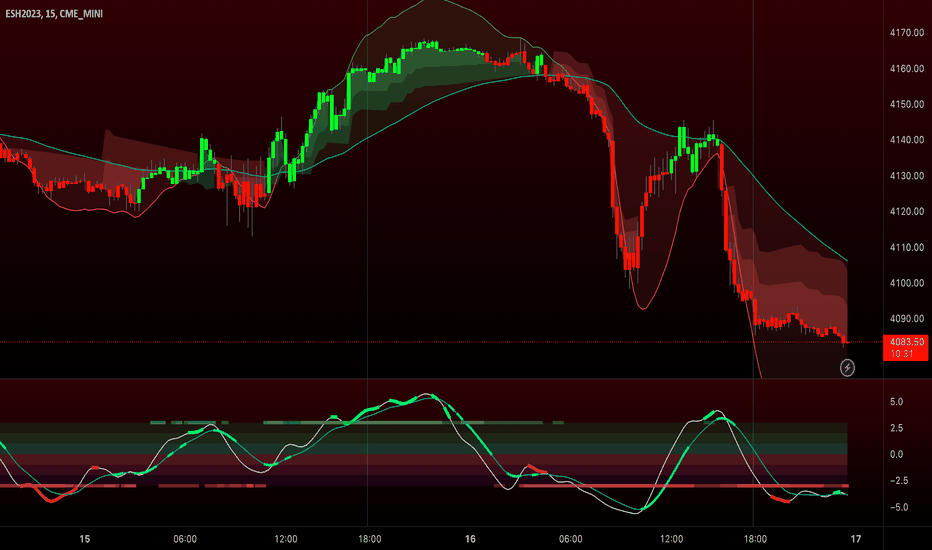
Task: Click the 4160.00 price axis label
Action: point(906,68)
